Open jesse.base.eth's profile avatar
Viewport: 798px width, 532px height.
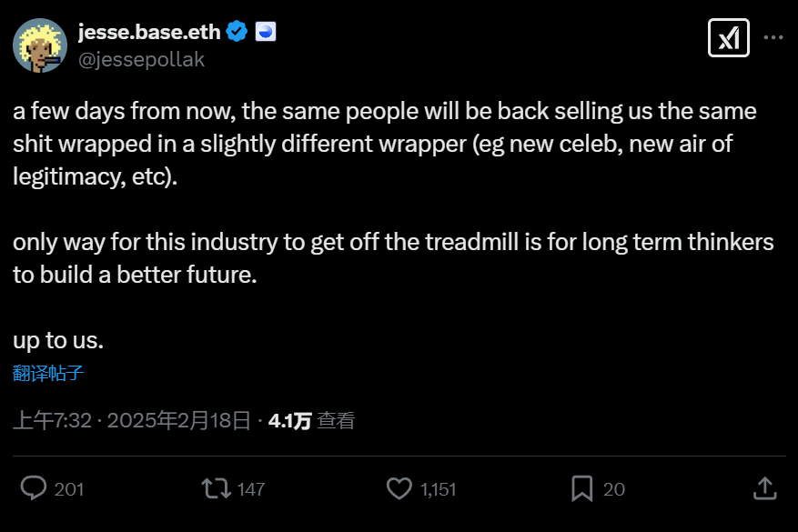[39, 45]
